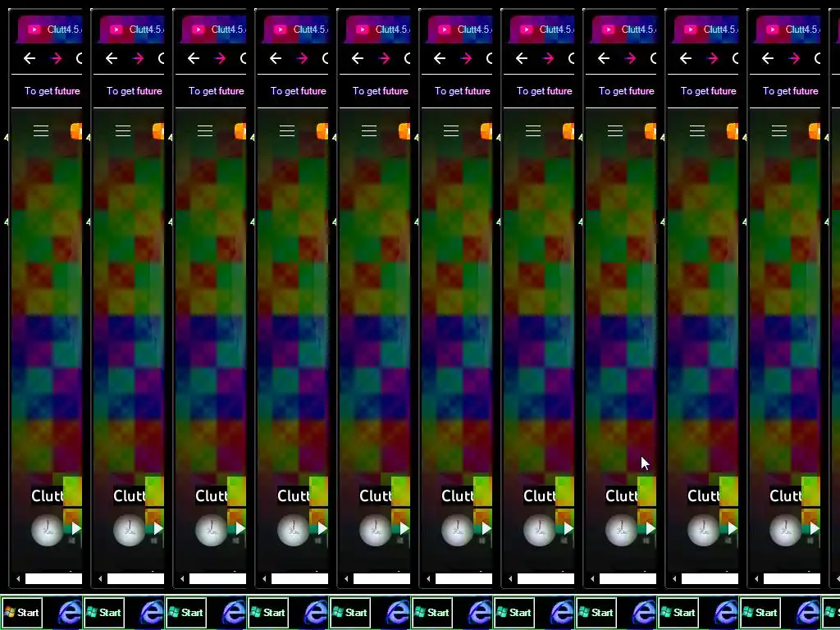Select the Clutt4.5 tab in the fifth copy
This screenshot has width=840, height=630.
point(377,30)
